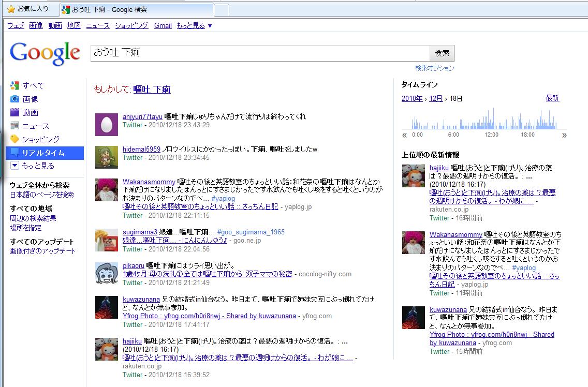The image size is (588, 387).
Task: Open anjyuri77tayu profile link
Action: [x=142, y=116]
